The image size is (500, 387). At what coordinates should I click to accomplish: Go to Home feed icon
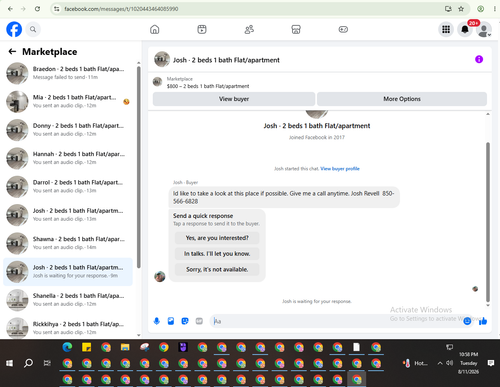[x=155, y=29]
